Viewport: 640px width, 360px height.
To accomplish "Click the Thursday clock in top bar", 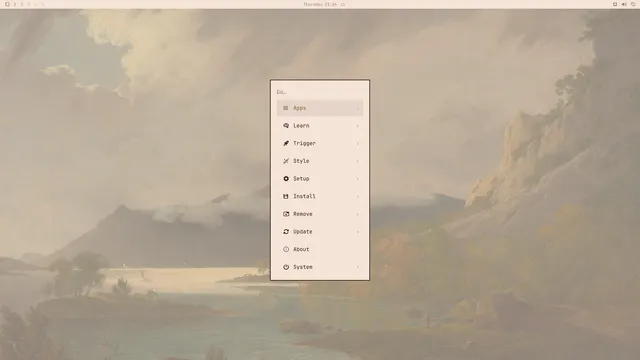I will coord(320,4).
